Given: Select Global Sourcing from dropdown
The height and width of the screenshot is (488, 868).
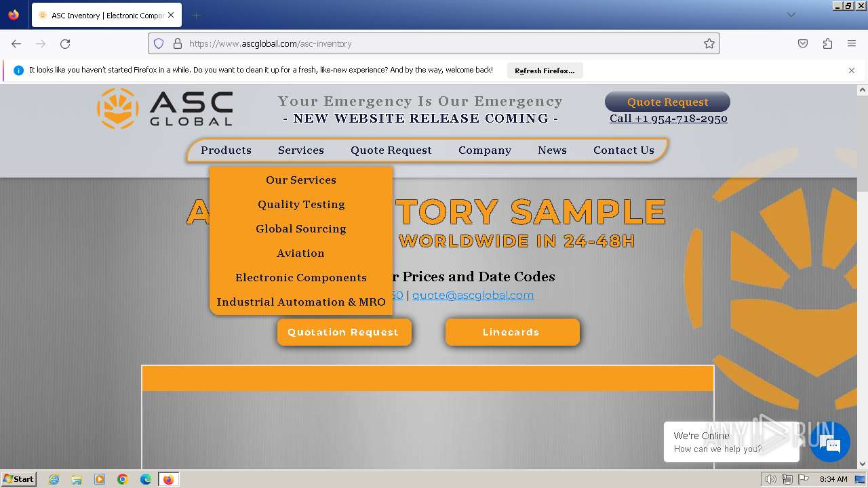Looking at the screenshot, I should point(301,229).
